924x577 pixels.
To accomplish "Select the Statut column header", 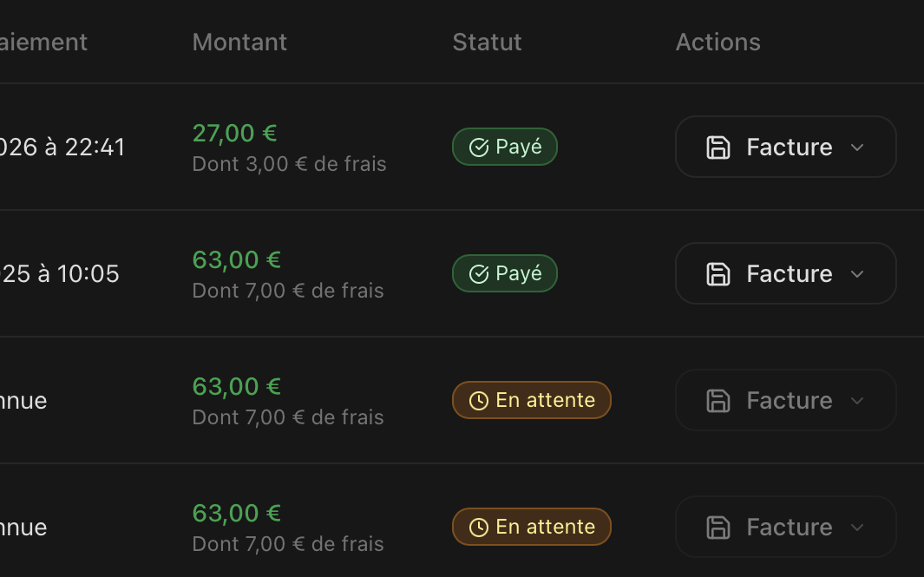I will (x=487, y=43).
